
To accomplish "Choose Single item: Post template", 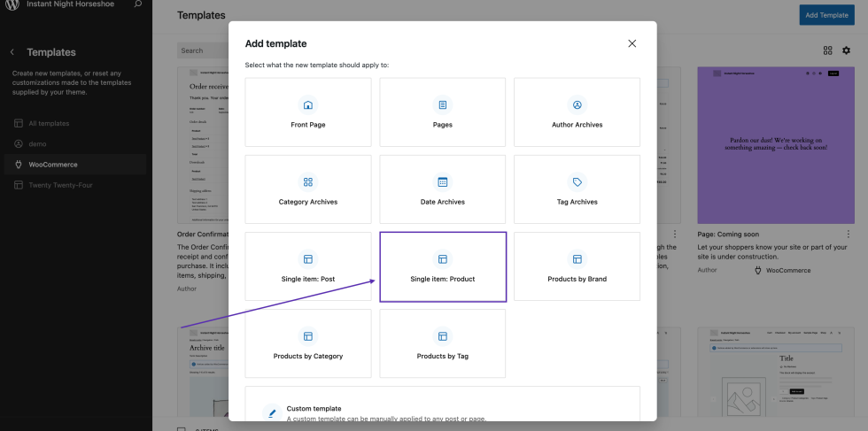I will tap(308, 266).
